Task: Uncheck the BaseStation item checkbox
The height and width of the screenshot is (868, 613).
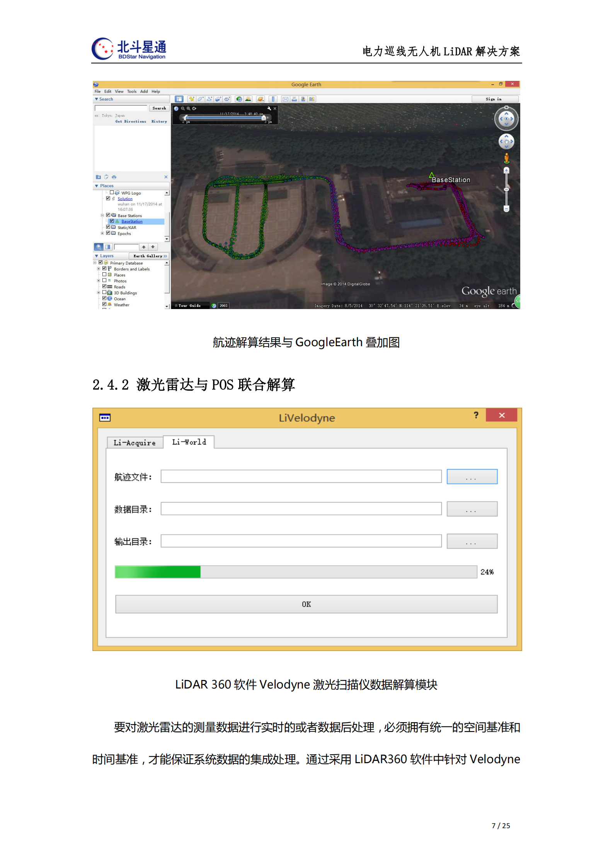Action: (x=112, y=221)
